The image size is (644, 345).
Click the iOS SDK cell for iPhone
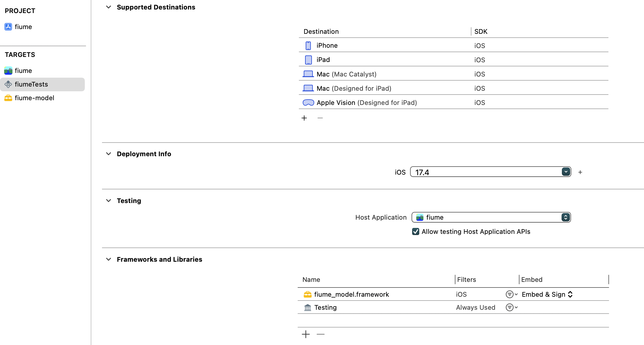480,46
